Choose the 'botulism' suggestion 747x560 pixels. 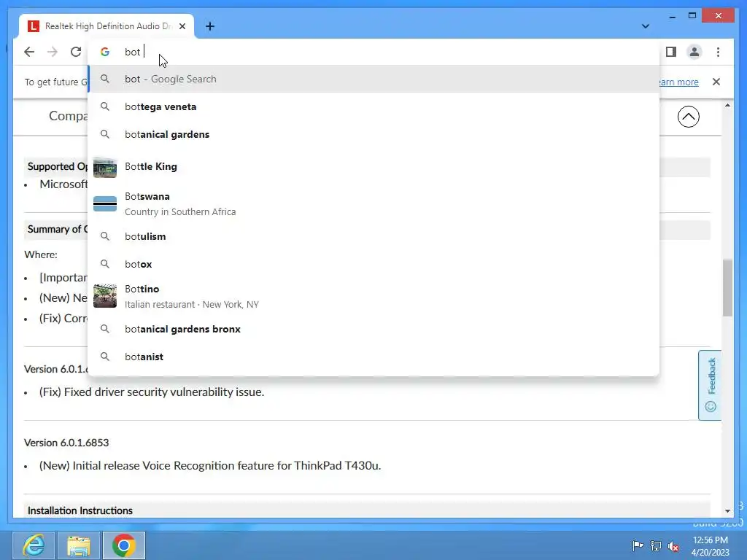(373, 236)
